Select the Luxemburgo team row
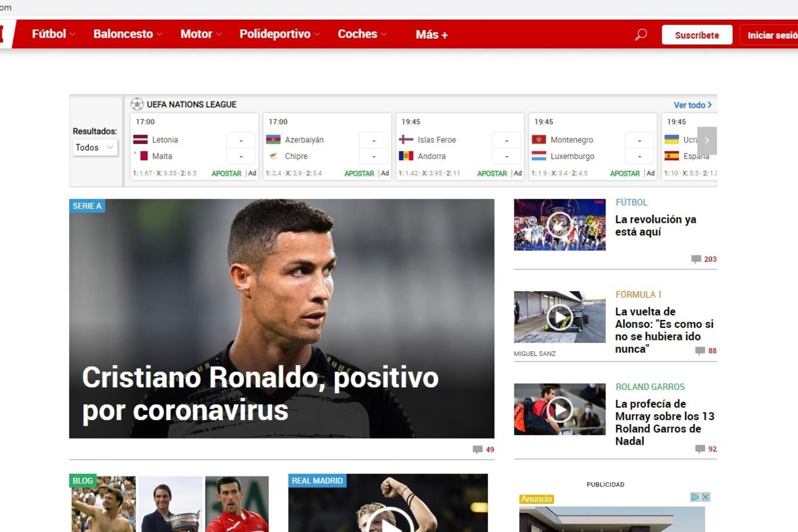The width and height of the screenshot is (798, 532). (x=593, y=156)
